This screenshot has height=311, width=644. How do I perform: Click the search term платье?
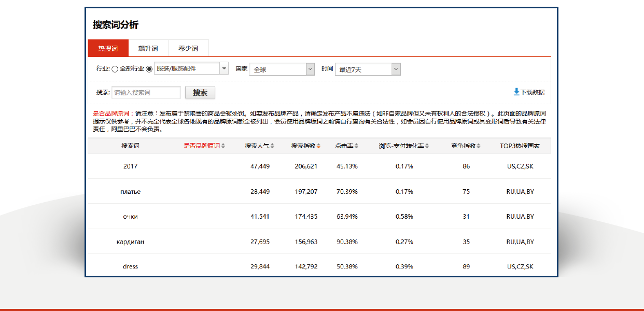131,192
